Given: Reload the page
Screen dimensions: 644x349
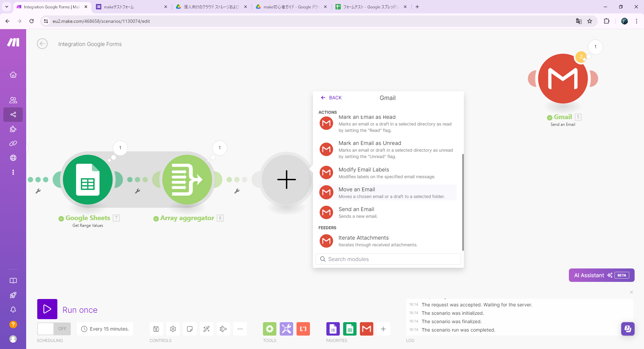Looking at the screenshot, I should tap(32, 21).
